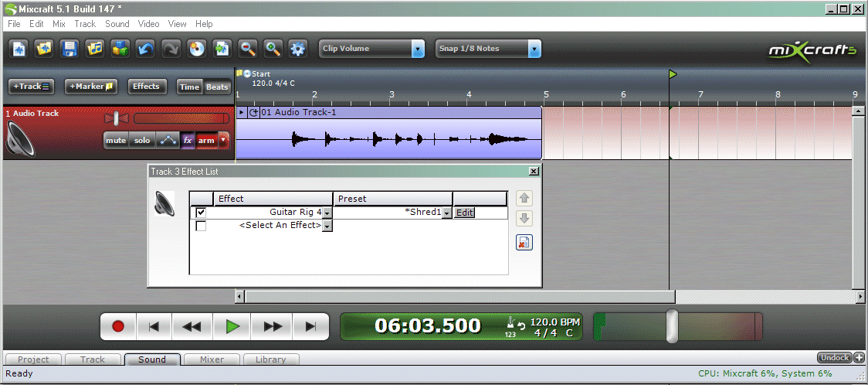Click the 120.0 BPM tempo display

(554, 322)
